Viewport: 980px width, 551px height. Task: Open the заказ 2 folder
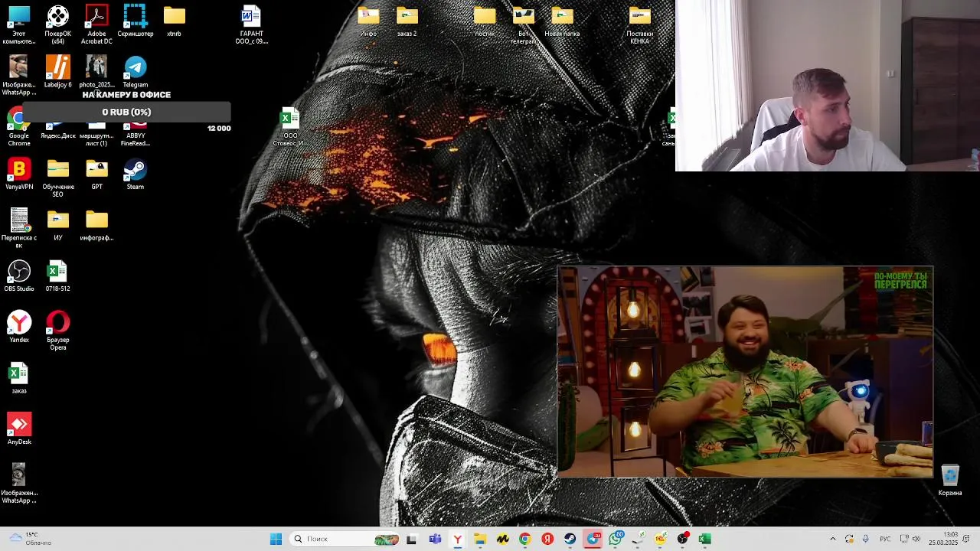(x=407, y=21)
